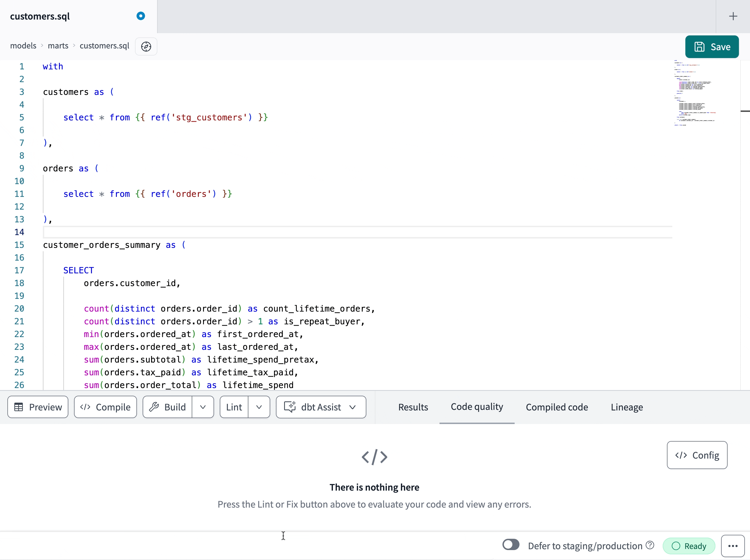This screenshot has height=560, width=750.
Task: Click the Code quality config icon
Action: coord(697,455)
